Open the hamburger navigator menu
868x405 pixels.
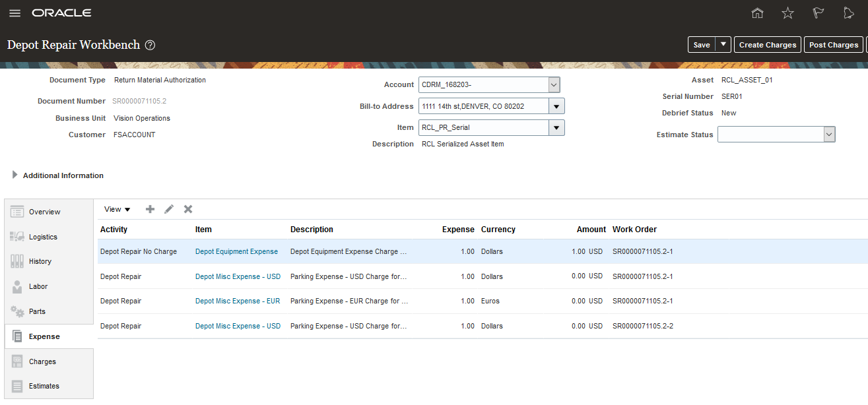pyautogui.click(x=15, y=13)
